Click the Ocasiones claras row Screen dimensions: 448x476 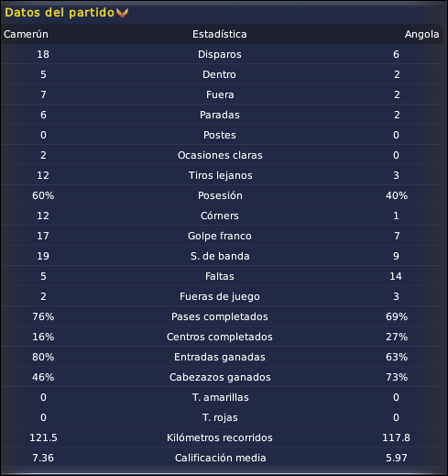pos(222,155)
